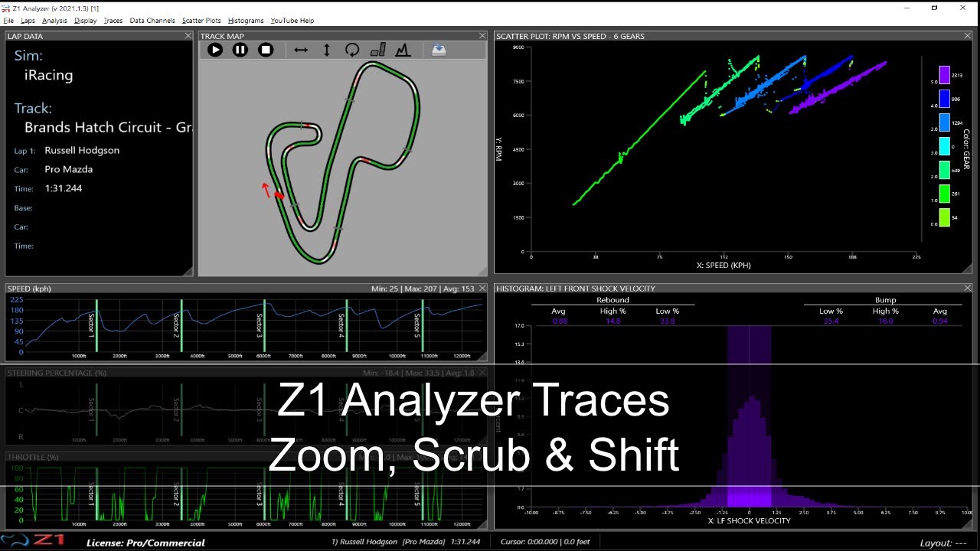Pause the track map playback
This screenshot has width=980, height=551.
coord(240,50)
